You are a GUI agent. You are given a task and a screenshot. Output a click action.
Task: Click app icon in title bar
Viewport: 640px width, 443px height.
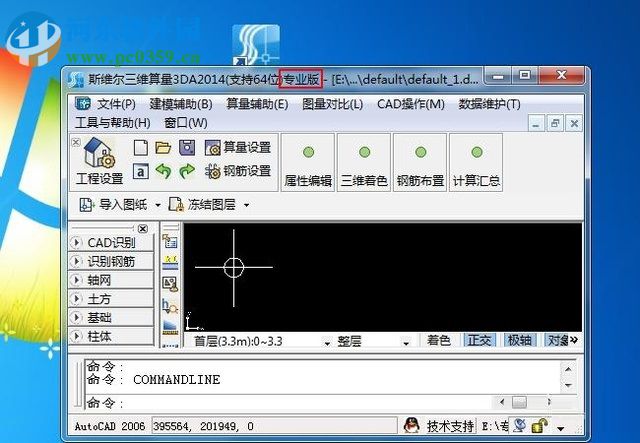[76, 80]
